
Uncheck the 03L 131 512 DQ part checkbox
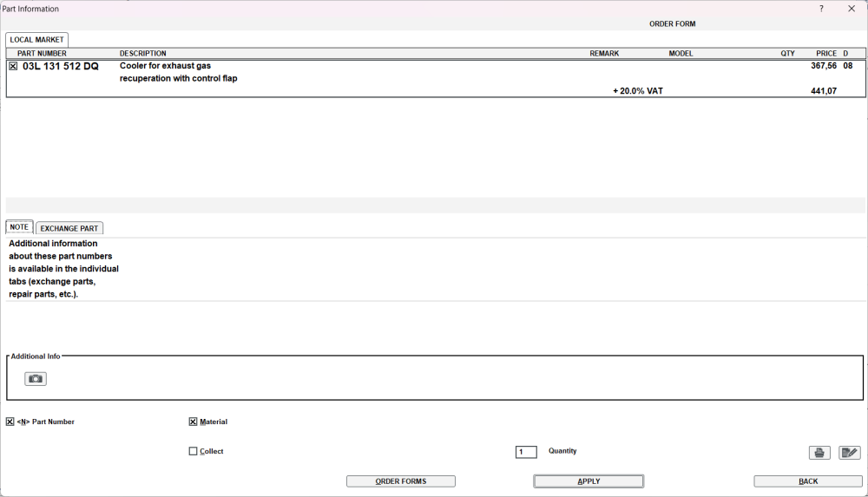tap(13, 66)
